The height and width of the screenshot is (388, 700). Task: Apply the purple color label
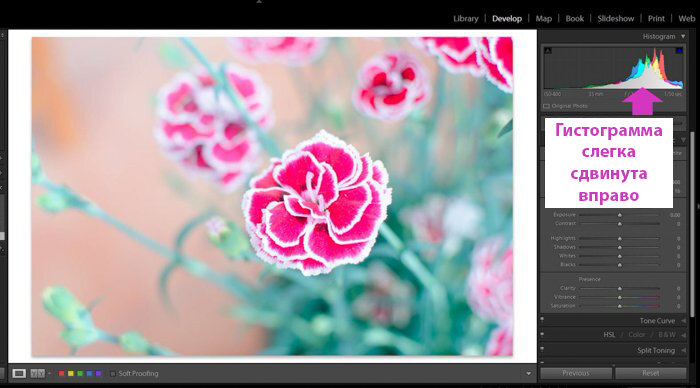pos(99,373)
